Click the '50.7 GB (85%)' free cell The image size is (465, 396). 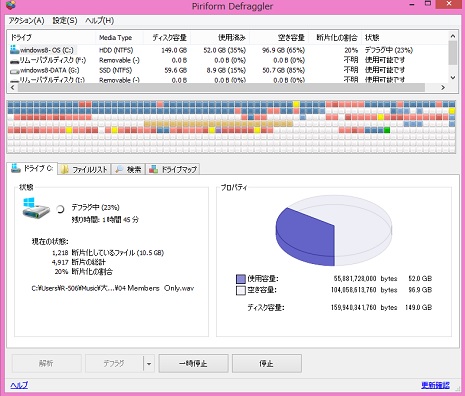point(283,70)
